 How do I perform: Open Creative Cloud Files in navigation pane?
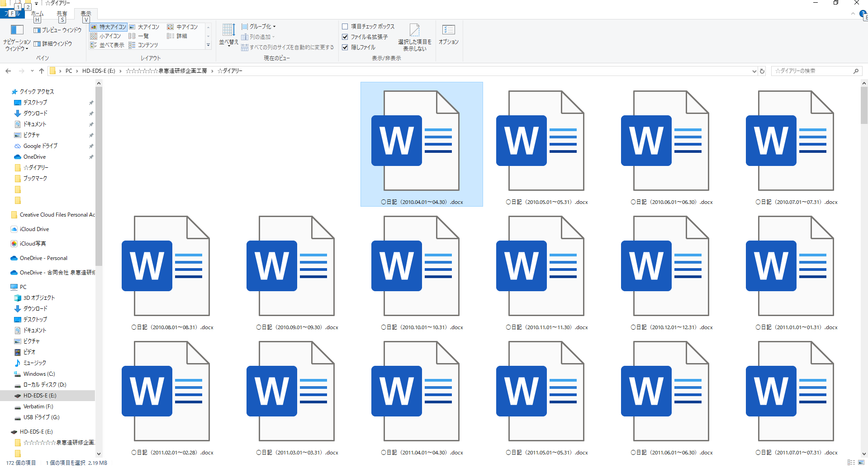click(53, 215)
